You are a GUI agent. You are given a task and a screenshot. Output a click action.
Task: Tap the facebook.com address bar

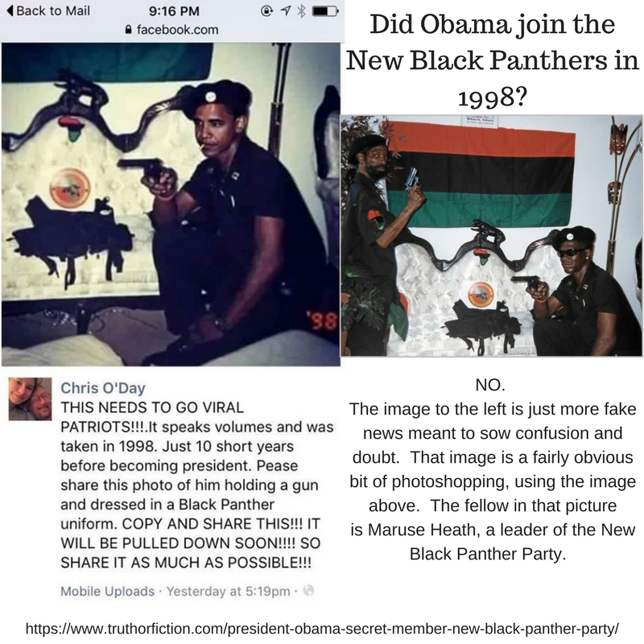171,30
